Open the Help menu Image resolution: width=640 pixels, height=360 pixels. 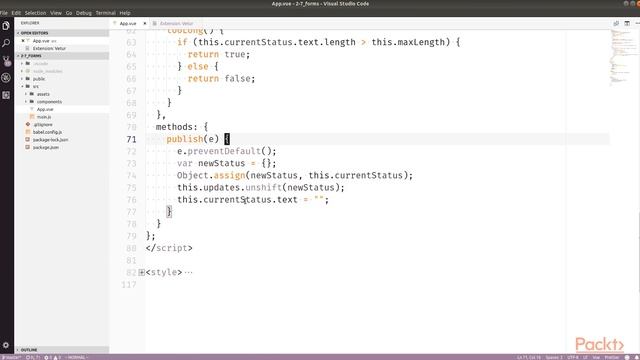coord(125,13)
